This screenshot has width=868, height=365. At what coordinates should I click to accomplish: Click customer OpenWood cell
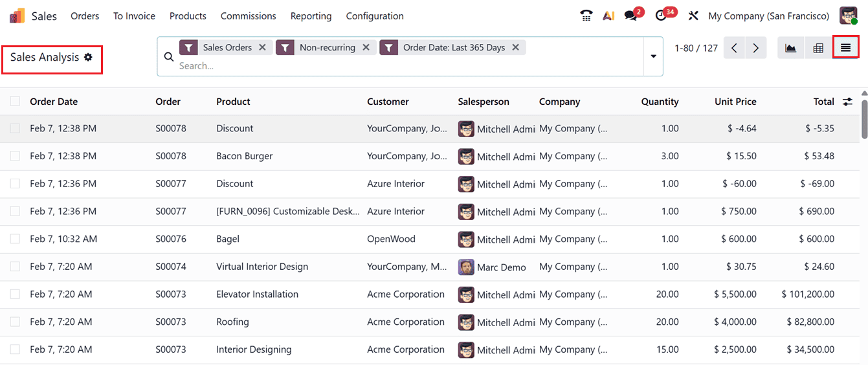[391, 239]
